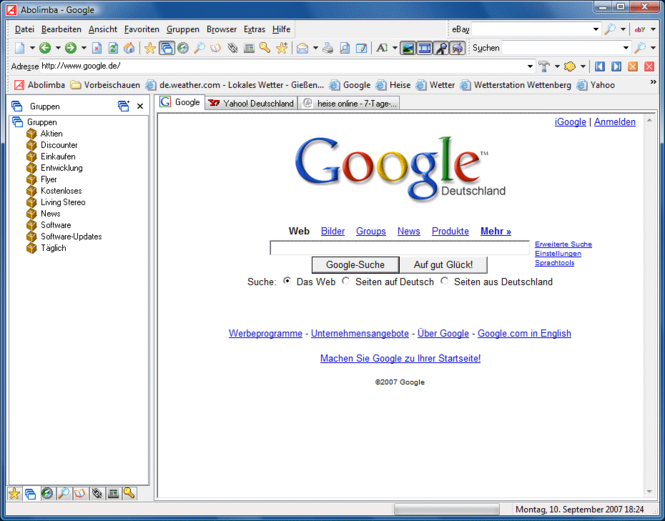
Task: Click the eBay search magnifier icon
Action: tap(610, 29)
